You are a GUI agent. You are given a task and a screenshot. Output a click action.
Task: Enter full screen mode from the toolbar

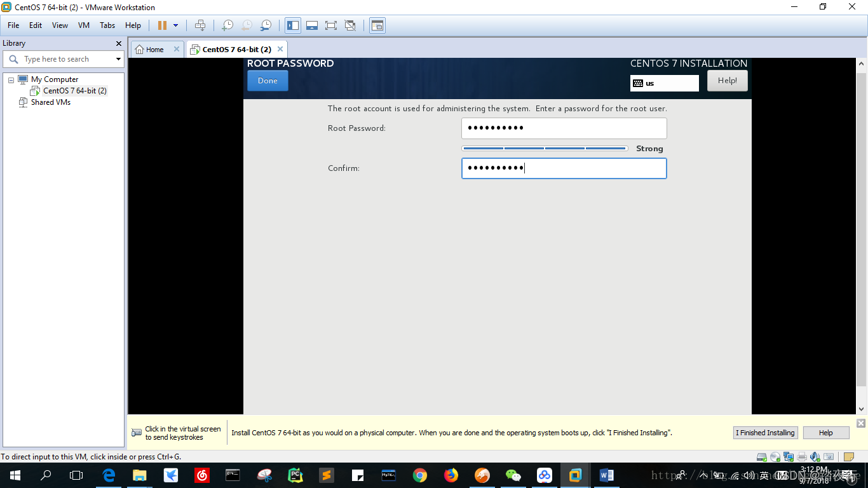331,25
